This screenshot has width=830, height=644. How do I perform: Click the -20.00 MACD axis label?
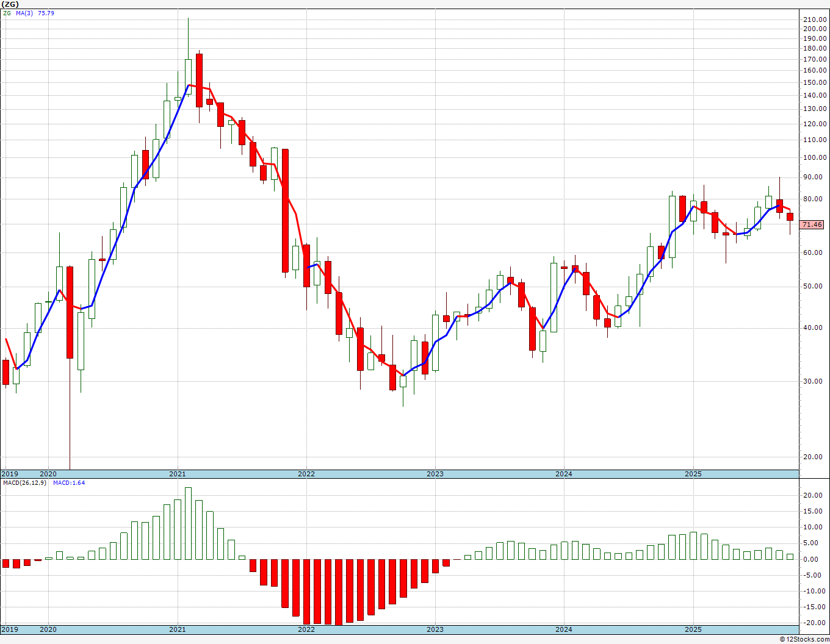click(815, 623)
